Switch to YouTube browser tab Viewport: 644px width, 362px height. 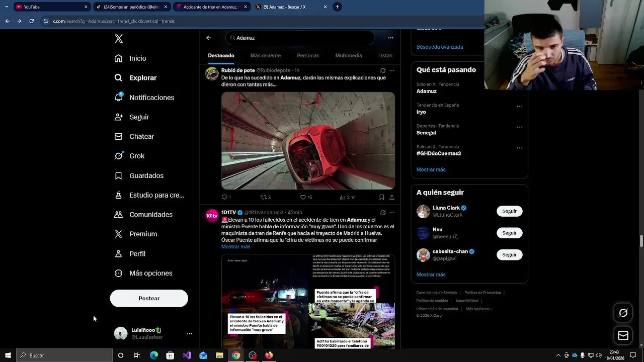(51, 7)
